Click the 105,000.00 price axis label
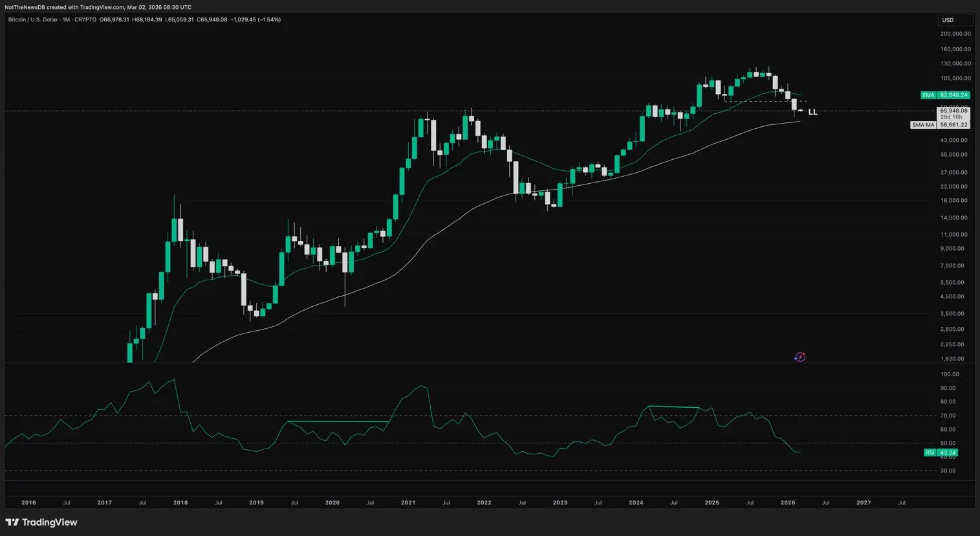Viewport: 980px width, 536px height. (955, 78)
